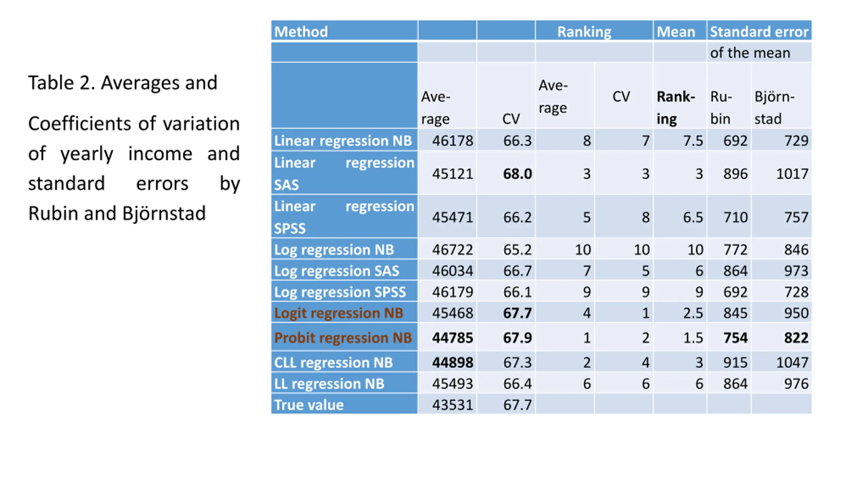This screenshot has height=488, width=868.
Task: Select the average value 45471
Action: 452,217
